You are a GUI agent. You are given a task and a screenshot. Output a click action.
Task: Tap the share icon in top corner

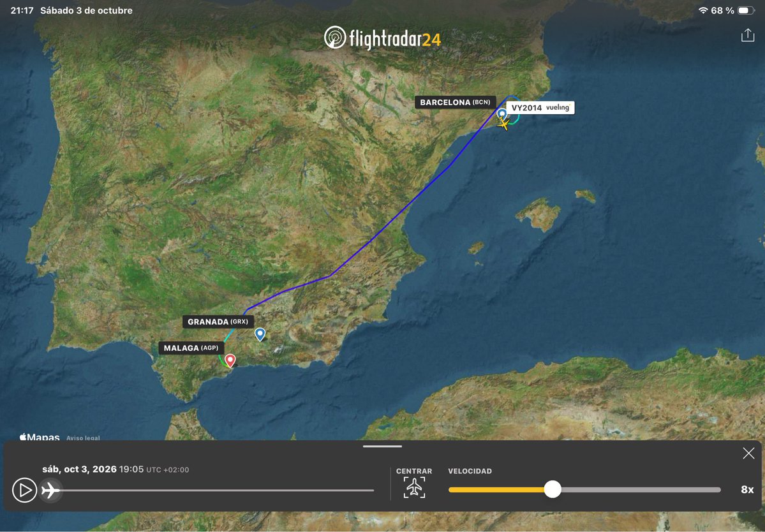click(747, 34)
